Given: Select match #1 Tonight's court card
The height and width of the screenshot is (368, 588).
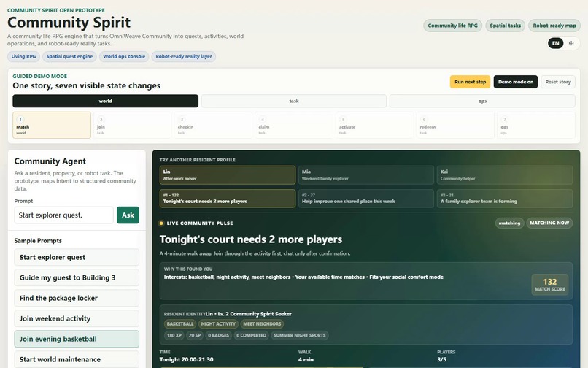Looking at the screenshot, I should pyautogui.click(x=228, y=199).
